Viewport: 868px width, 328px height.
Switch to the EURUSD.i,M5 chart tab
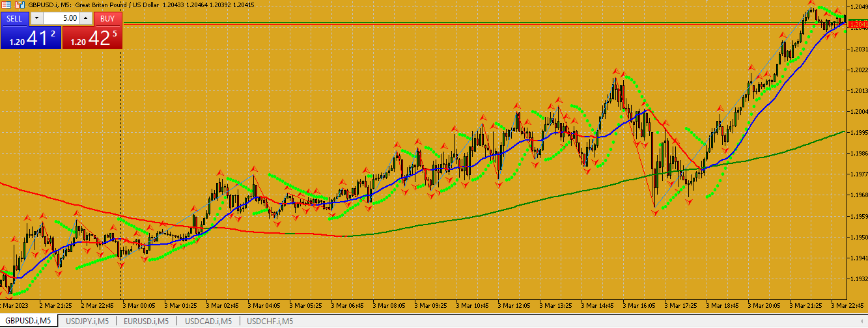pyautogui.click(x=146, y=321)
